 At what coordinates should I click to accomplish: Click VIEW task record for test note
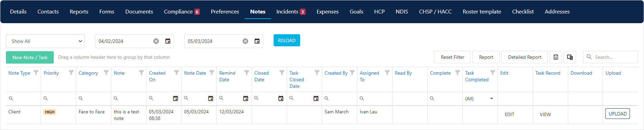[x=545, y=114]
